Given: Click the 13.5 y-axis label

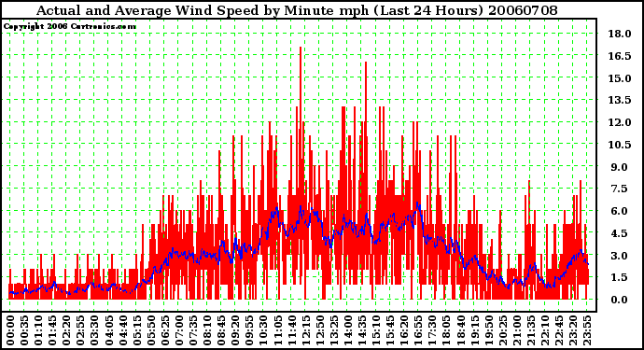Looking at the screenshot, I should [620, 100].
